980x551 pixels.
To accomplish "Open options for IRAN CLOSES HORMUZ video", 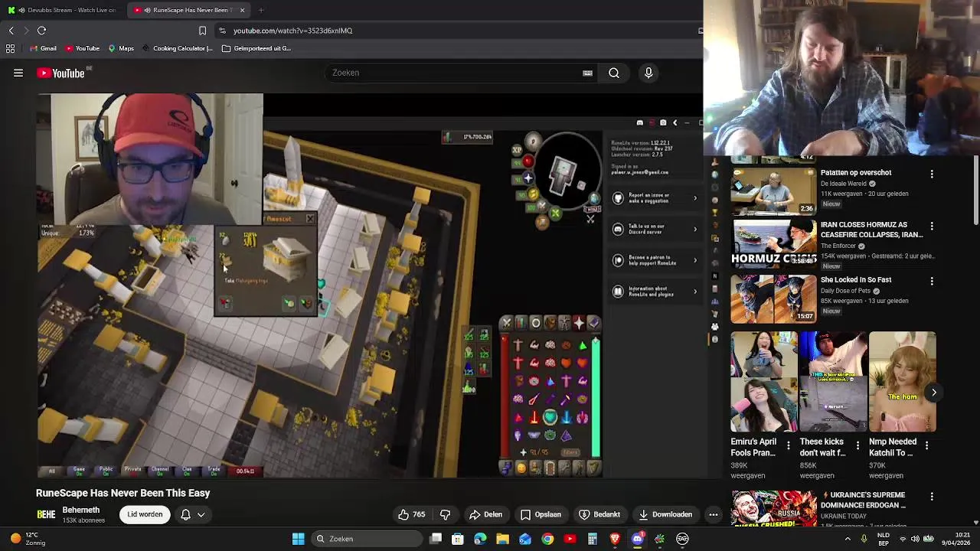I will click(932, 227).
